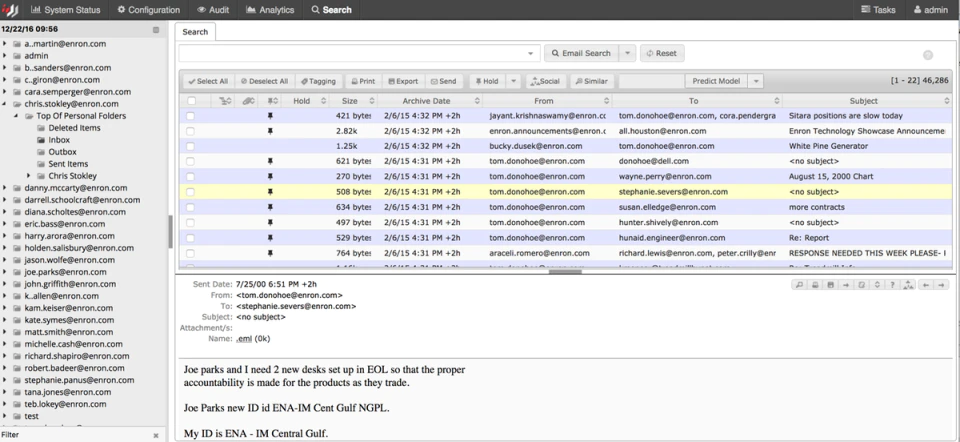The width and height of the screenshot is (960, 442).
Task: Click the help circle icon near Reset
Action: (928, 55)
